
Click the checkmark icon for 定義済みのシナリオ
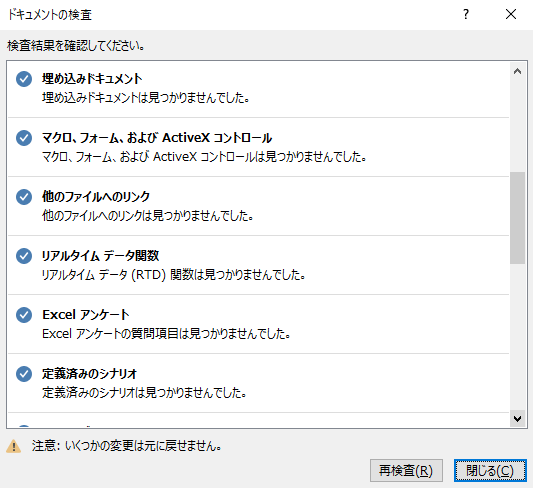click(x=24, y=374)
